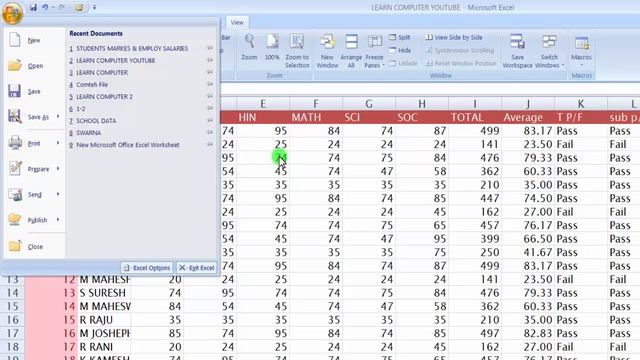Click the TOTAL header cell
Image resolution: width=640 pixels, height=360 pixels.
pyautogui.click(x=475, y=118)
